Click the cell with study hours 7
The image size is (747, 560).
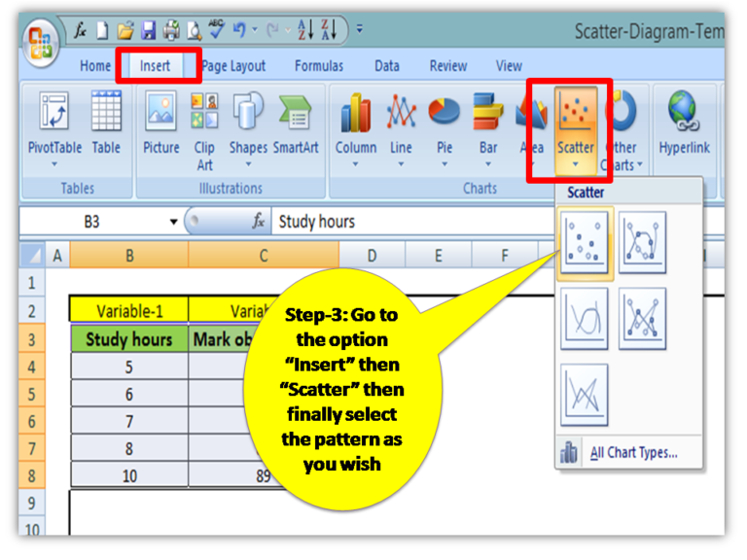point(129,422)
